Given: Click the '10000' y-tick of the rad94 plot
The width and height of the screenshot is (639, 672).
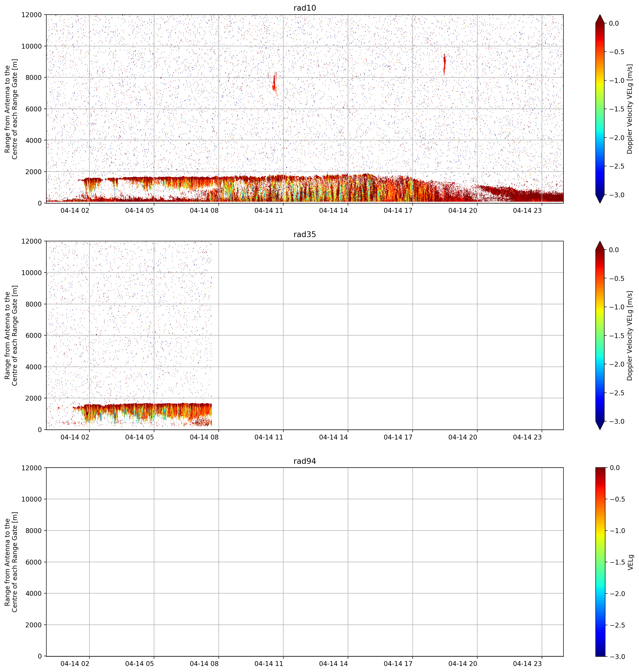Looking at the screenshot, I should [31, 499].
